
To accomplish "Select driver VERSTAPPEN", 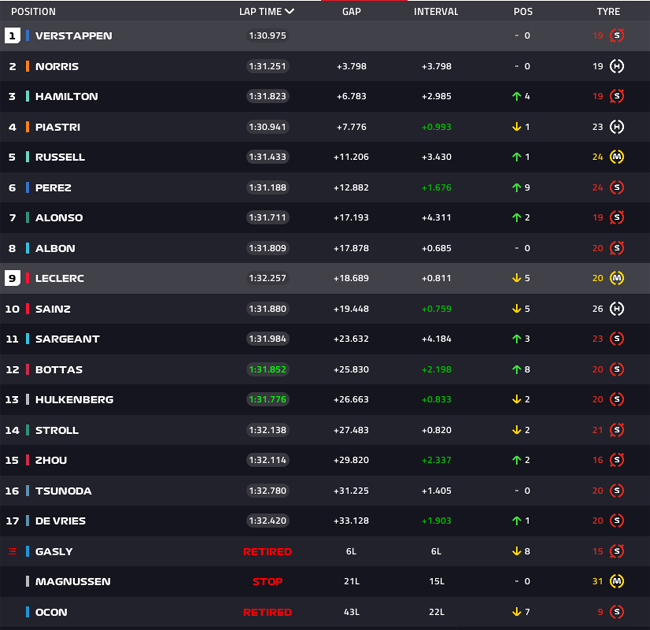I will [74, 36].
